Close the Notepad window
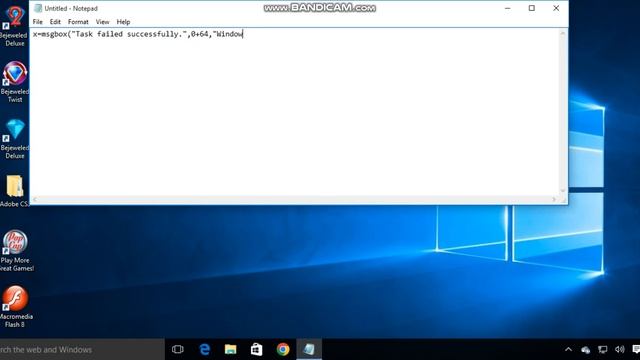 point(556,8)
